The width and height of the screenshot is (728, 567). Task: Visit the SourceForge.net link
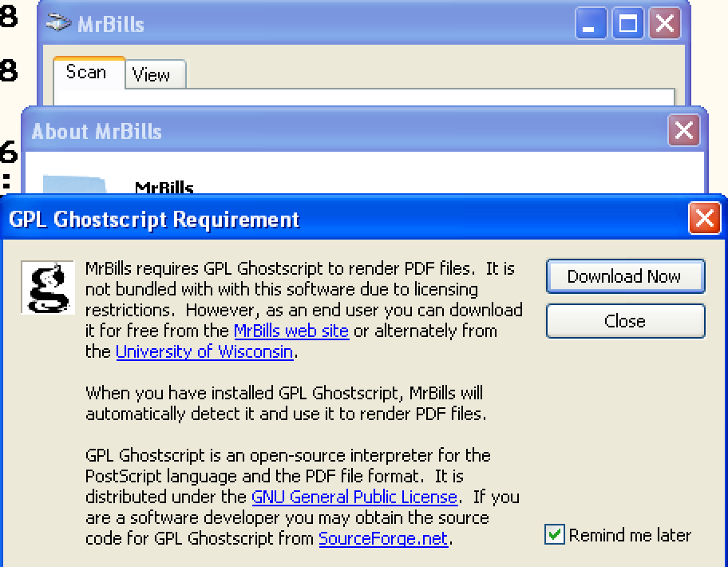[383, 538]
